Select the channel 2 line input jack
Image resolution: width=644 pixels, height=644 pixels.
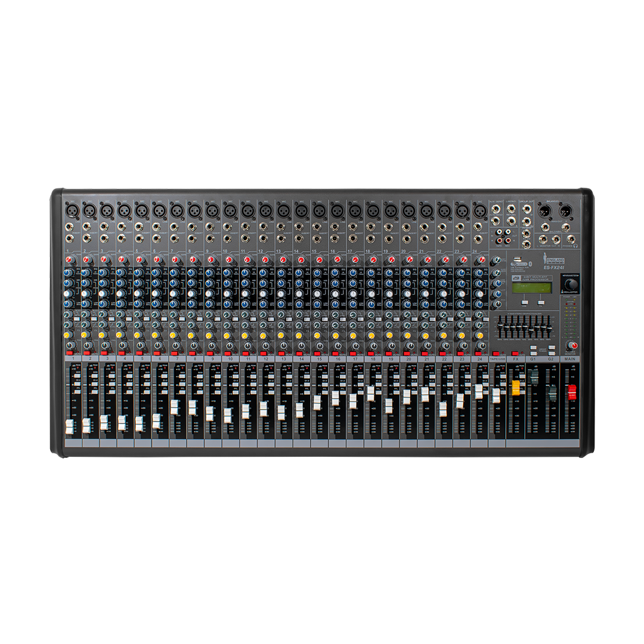click(87, 227)
